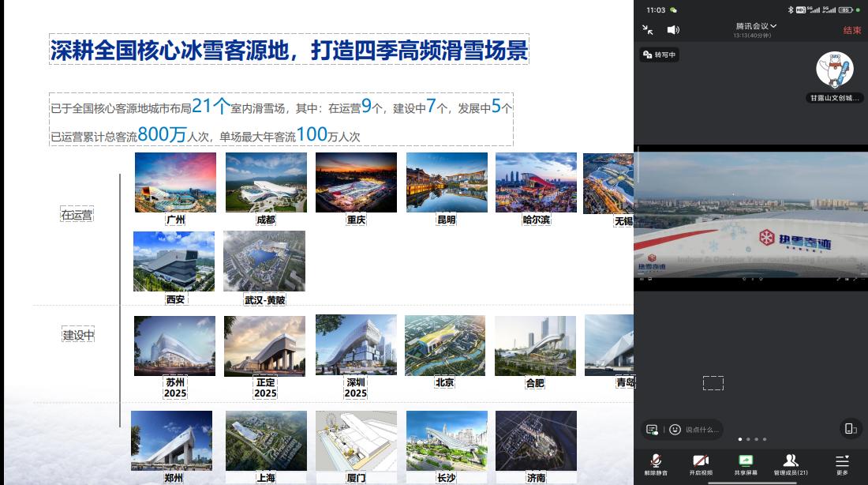The width and height of the screenshot is (868, 485).
Task: Tap the speaker audio output icon
Action: point(673,30)
